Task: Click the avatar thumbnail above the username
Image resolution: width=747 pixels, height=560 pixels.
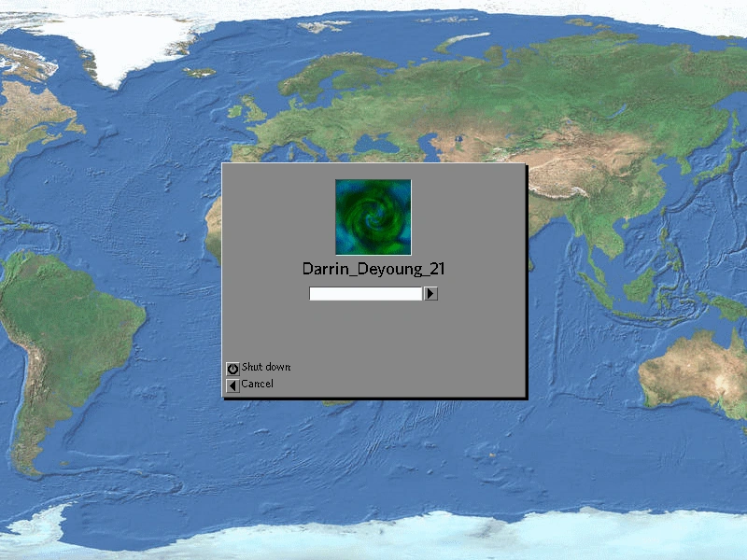Action: [x=373, y=217]
